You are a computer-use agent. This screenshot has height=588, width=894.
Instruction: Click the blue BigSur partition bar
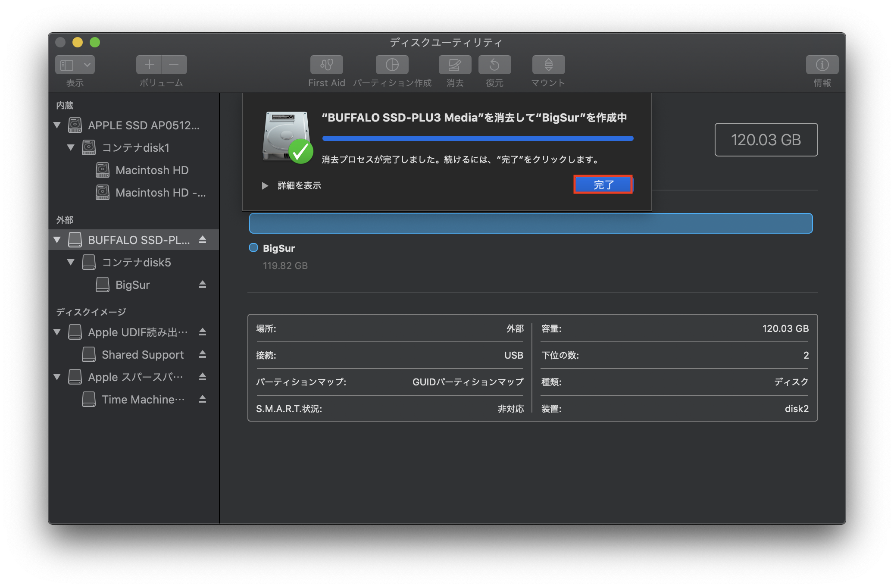(531, 223)
